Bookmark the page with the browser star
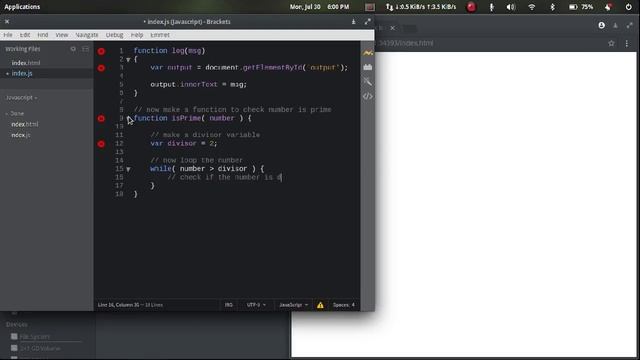The width and height of the screenshot is (640, 360). coord(611,43)
